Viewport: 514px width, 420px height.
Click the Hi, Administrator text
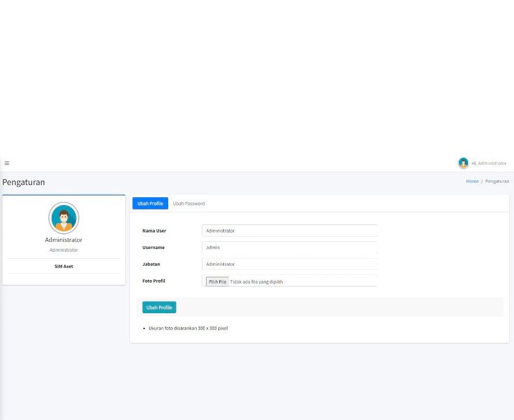(488, 163)
